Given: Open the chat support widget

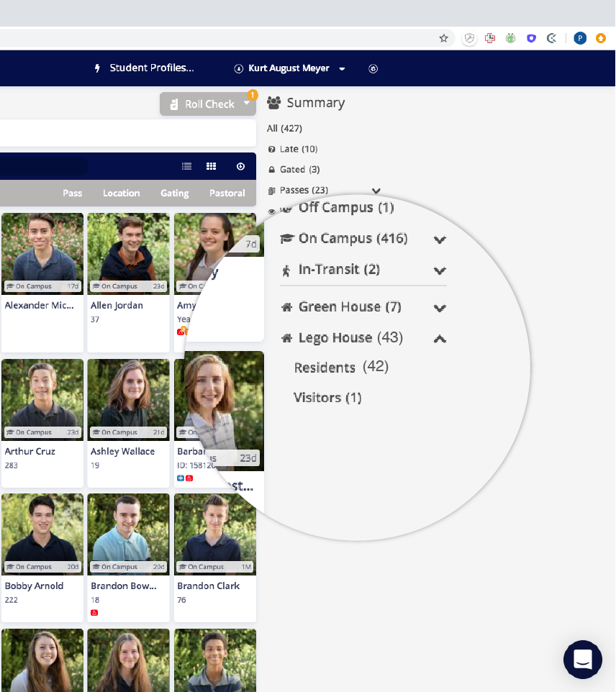Looking at the screenshot, I should tap(582, 660).
